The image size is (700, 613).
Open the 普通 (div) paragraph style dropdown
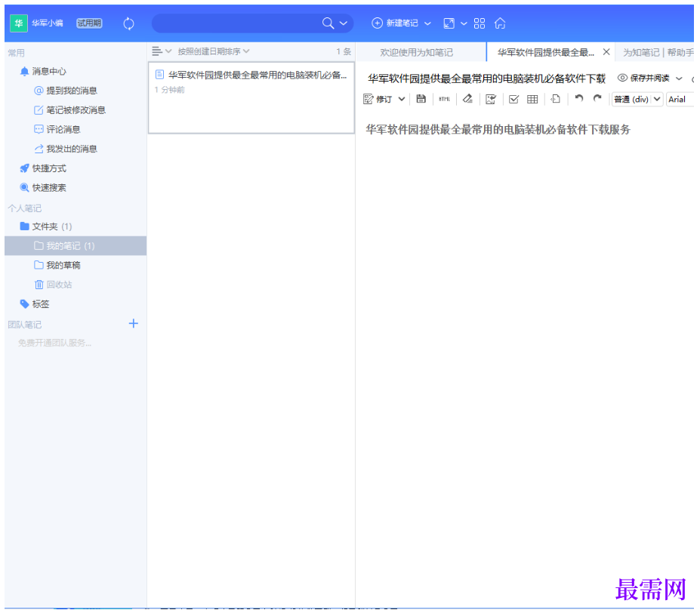tap(637, 99)
